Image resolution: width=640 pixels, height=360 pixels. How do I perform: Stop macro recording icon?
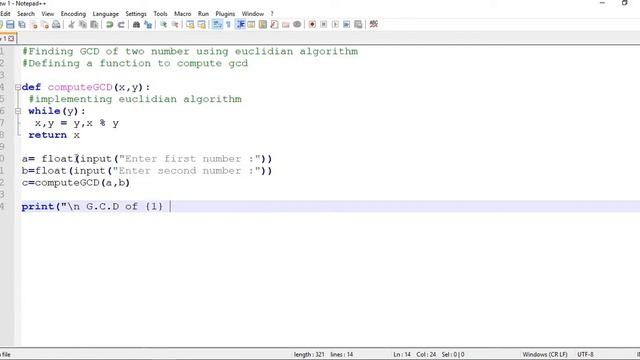click(x=324, y=24)
